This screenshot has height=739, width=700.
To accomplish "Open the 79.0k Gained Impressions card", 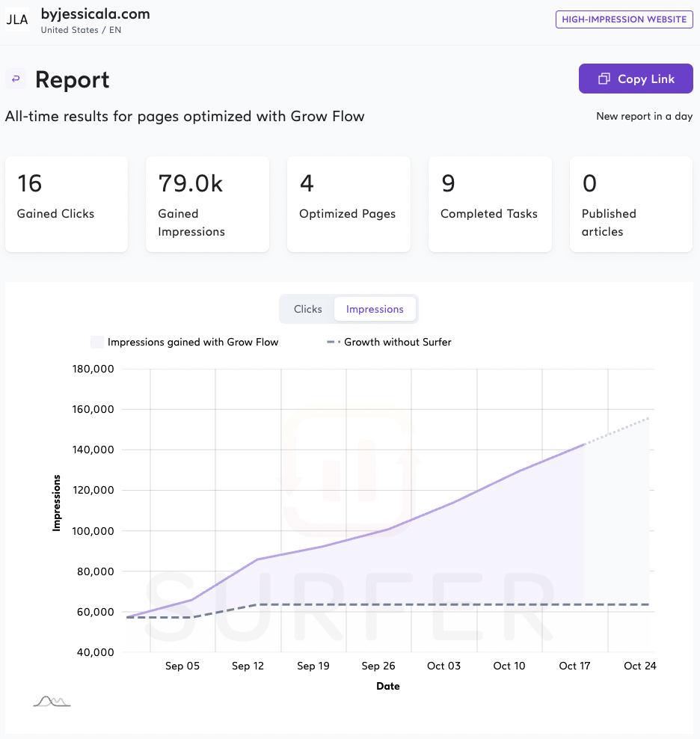I will tap(207, 204).
